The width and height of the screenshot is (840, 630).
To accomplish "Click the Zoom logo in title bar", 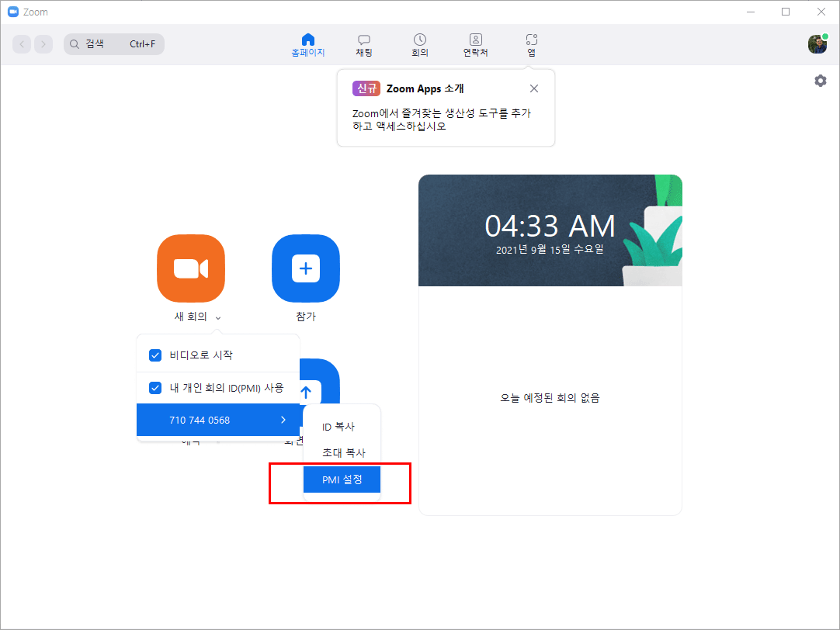I will point(13,12).
